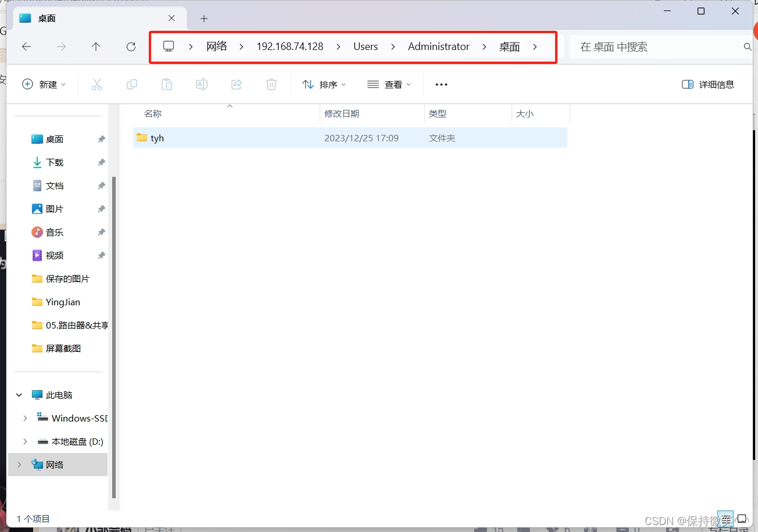The image size is (758, 532).
Task: Go up one folder level
Action: pos(96,47)
